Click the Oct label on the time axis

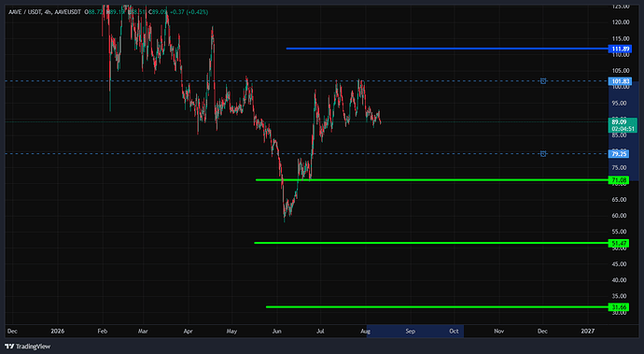[x=454, y=331]
